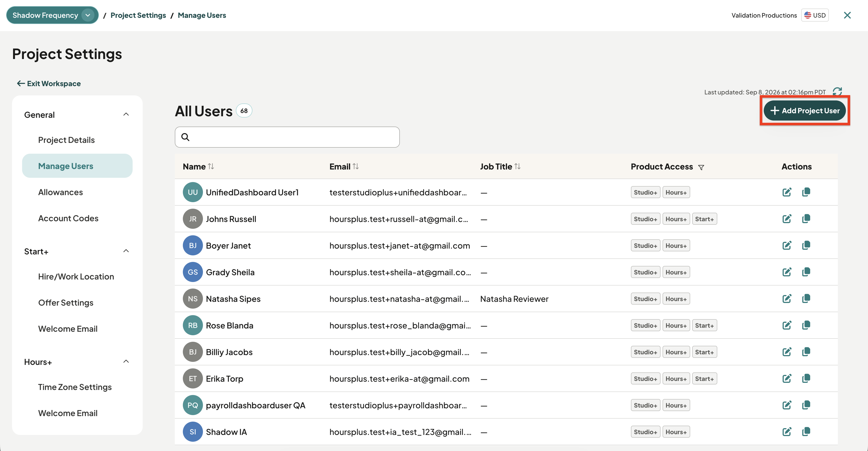Go to Account Codes settings
The width and height of the screenshot is (868, 451).
tap(68, 218)
